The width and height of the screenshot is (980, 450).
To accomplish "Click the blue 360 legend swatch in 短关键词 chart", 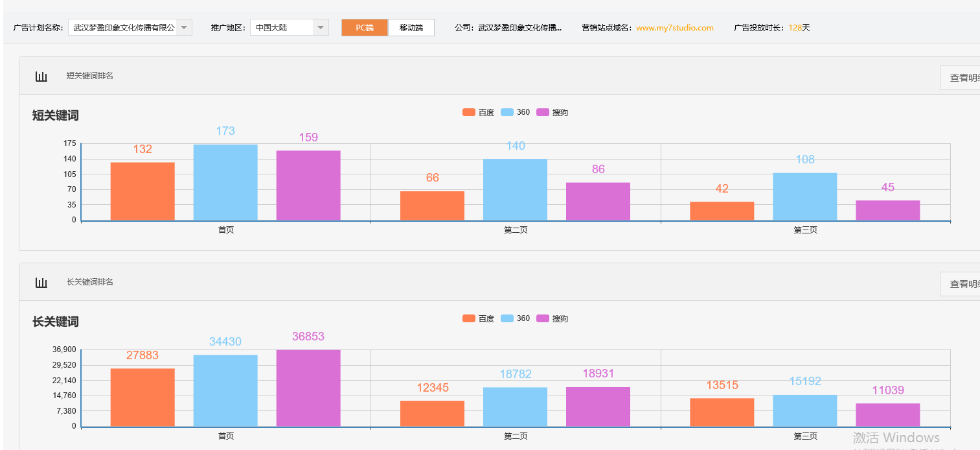I will [508, 112].
